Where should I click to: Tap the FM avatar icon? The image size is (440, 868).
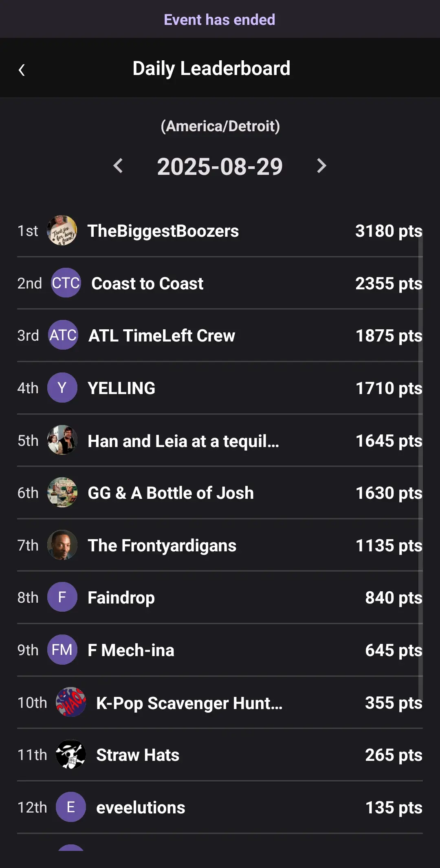coord(62,650)
